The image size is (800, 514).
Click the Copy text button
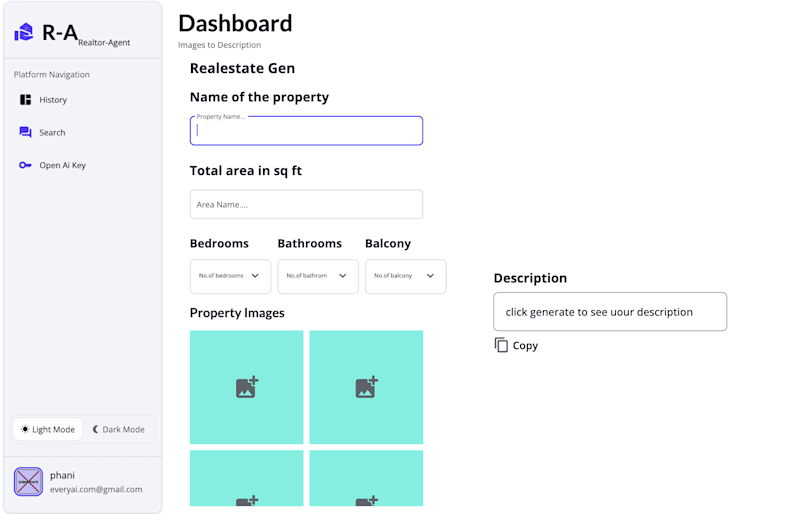point(525,346)
